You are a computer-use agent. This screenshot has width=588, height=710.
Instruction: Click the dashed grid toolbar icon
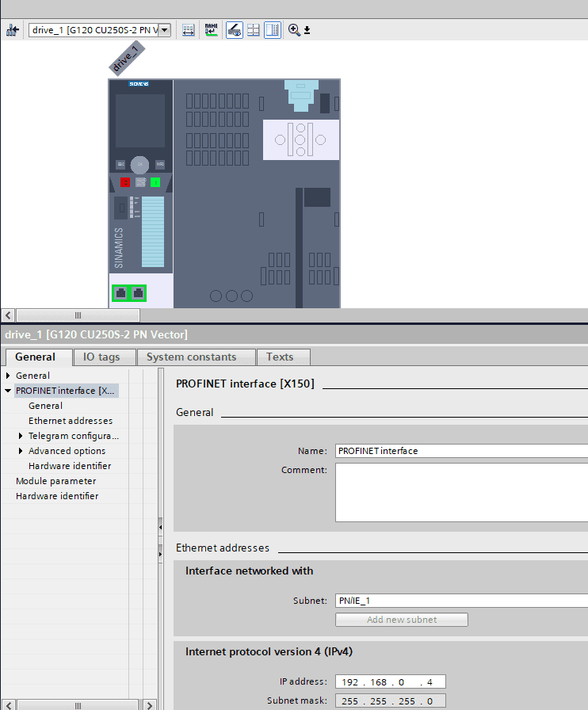pyautogui.click(x=254, y=30)
